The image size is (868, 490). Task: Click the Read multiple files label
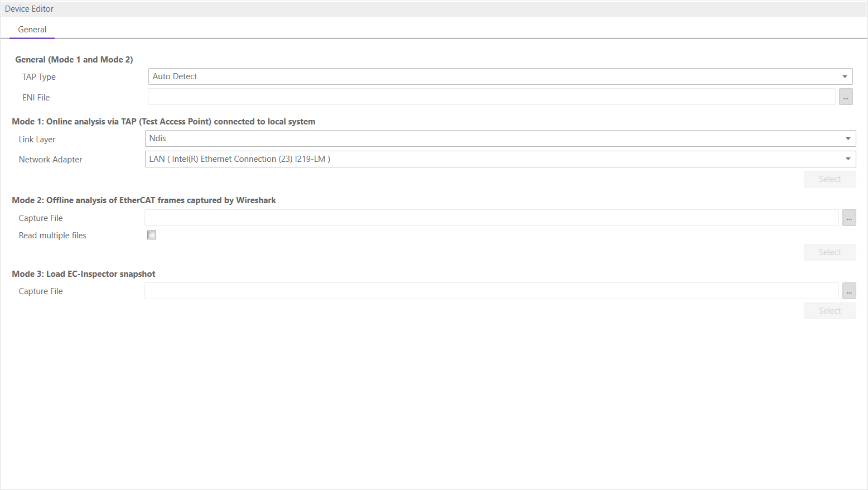pyautogui.click(x=52, y=236)
